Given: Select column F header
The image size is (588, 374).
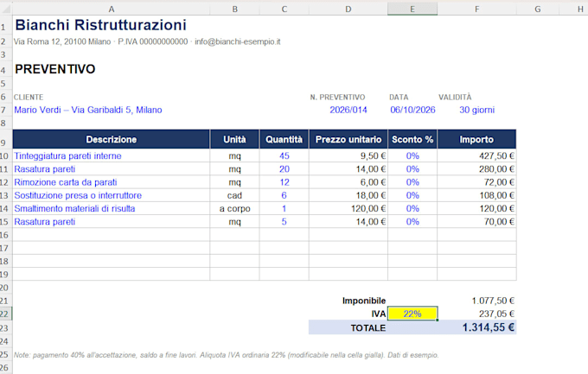Looking at the screenshot, I should 476,9.
